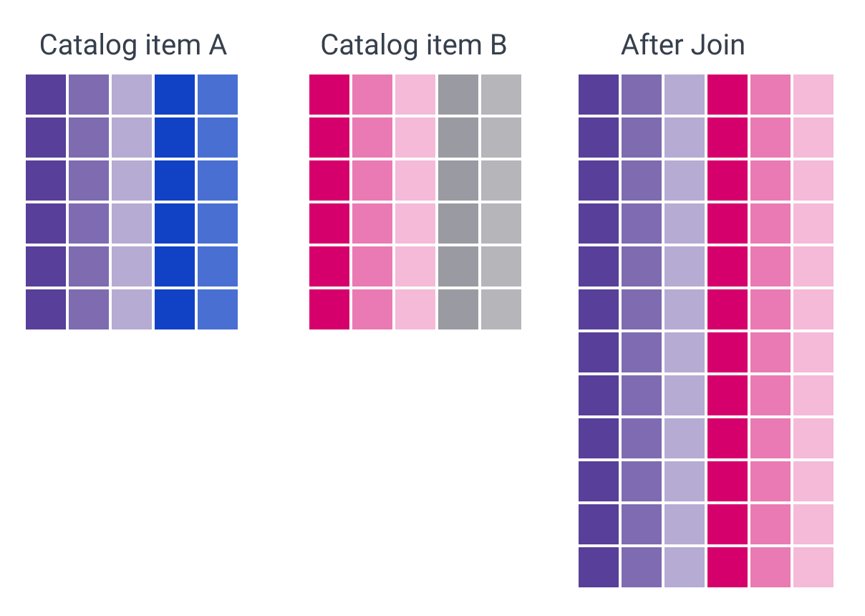Click the "Catalog item B" title
Image resolution: width=865 pixels, height=616 pixels.
click(x=413, y=45)
